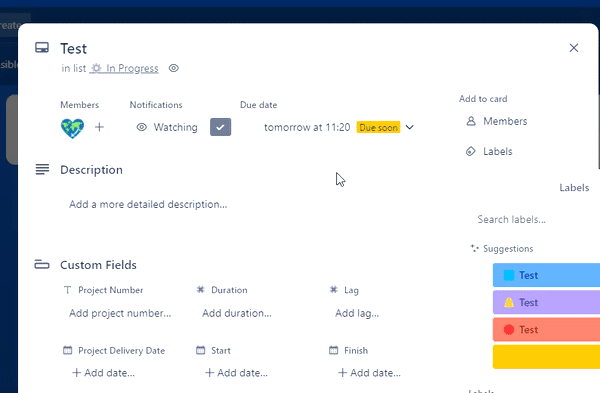Click the calendar icon beside Finish
This screenshot has height=393, width=600.
[x=334, y=350]
